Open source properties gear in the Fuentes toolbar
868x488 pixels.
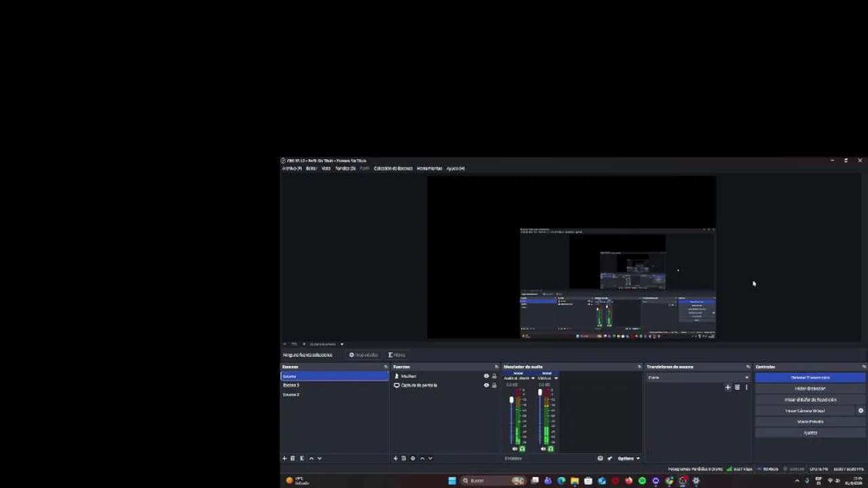point(412,458)
